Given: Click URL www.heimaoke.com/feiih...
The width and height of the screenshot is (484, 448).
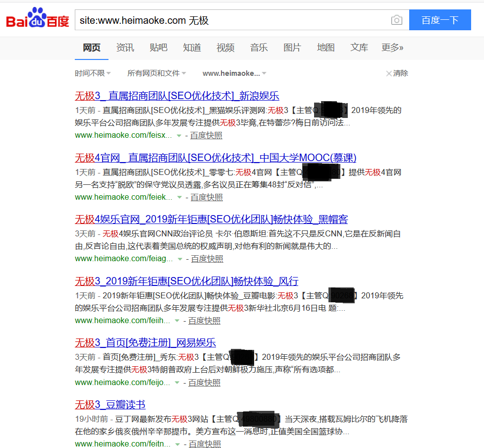Looking at the screenshot, I should click(x=122, y=321).
